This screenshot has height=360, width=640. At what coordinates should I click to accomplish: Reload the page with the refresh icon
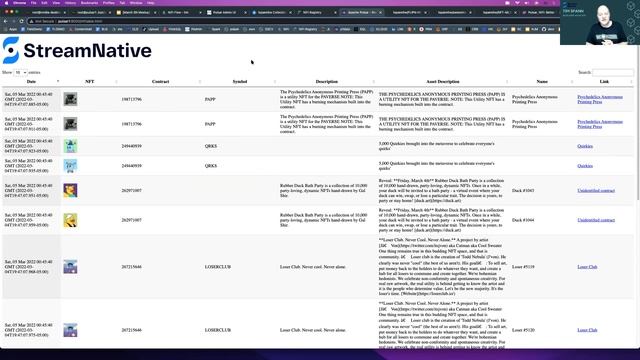pyautogui.click(x=21, y=21)
